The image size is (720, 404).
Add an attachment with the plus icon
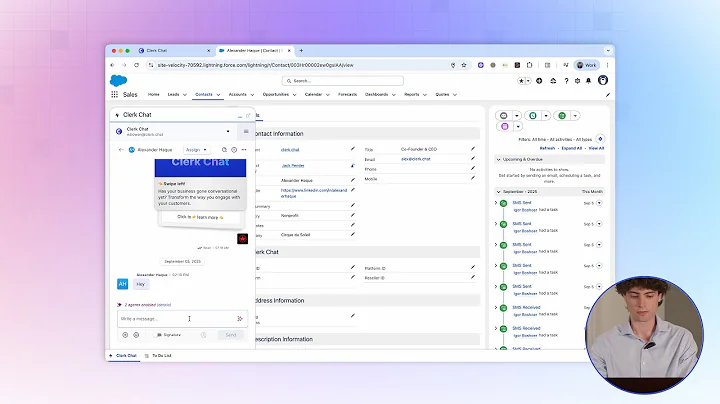click(125, 335)
